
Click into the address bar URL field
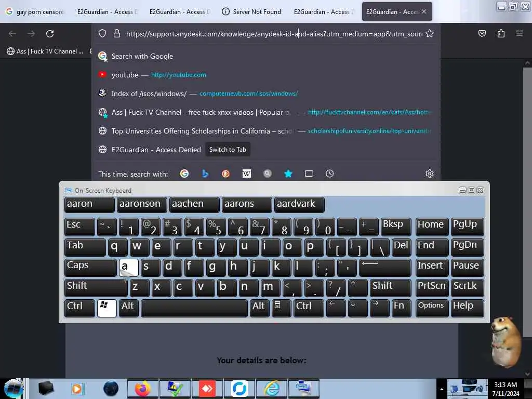click(x=274, y=34)
